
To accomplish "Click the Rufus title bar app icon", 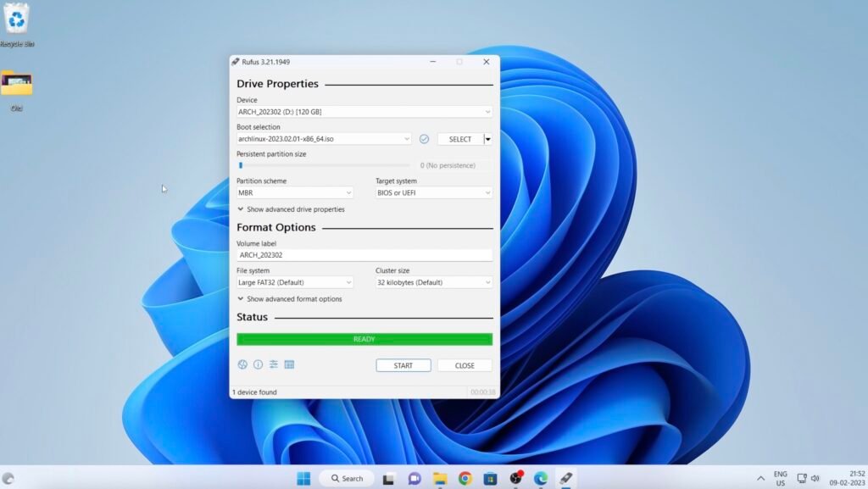I will [x=236, y=62].
